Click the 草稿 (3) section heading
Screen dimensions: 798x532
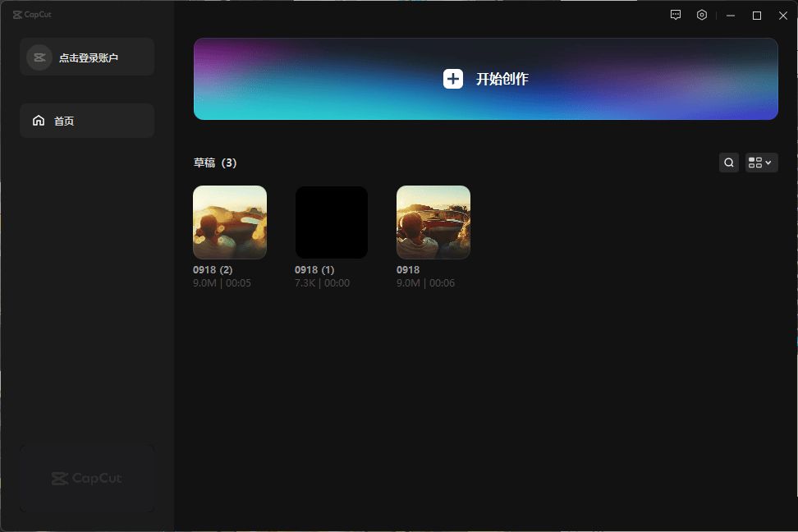pyautogui.click(x=215, y=163)
